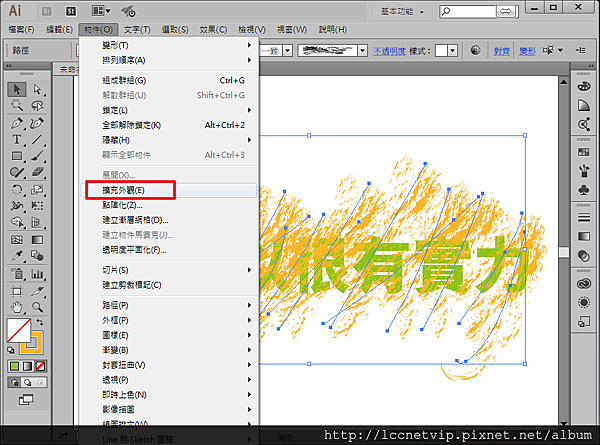The width and height of the screenshot is (600, 445).
Task: Open the Transparency panel icon
Action: point(584,256)
